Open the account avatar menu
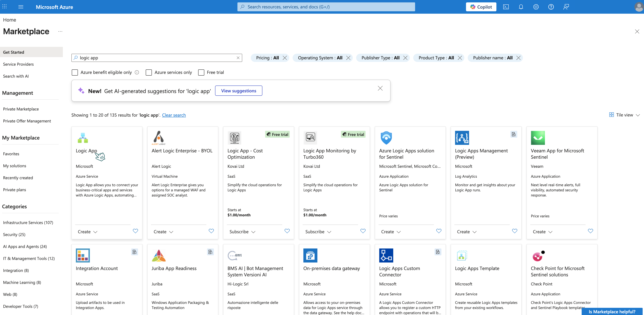The image size is (644, 315). 639,7
